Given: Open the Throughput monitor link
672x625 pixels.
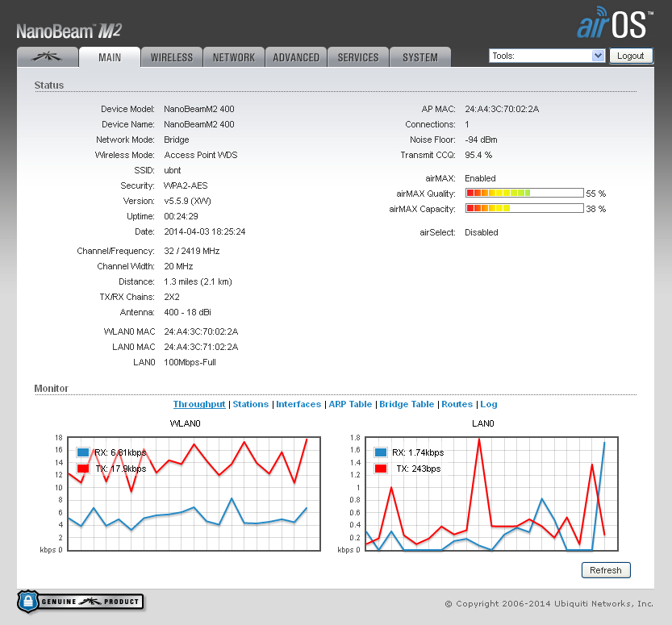Looking at the screenshot, I should 199,404.
